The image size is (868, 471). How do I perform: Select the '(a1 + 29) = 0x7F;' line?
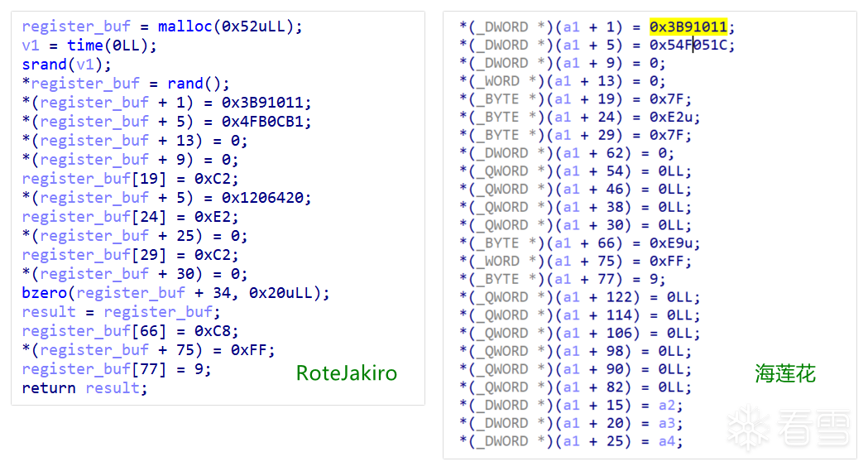point(575,135)
